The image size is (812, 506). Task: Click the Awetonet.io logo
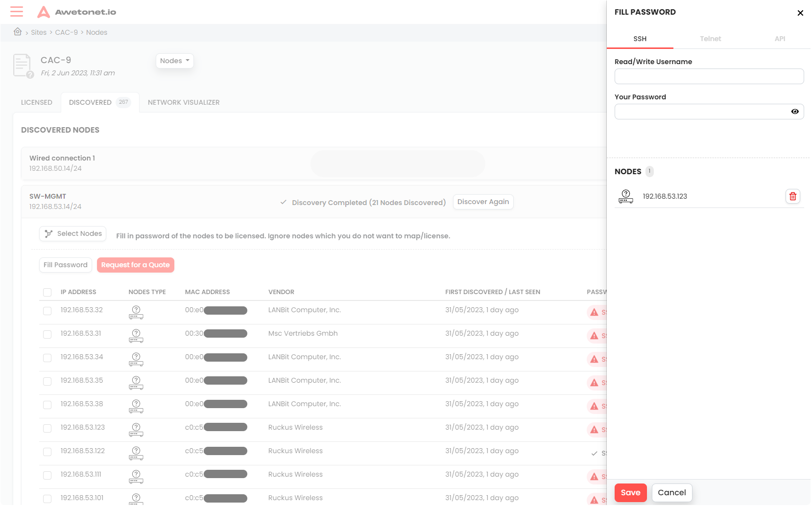[77, 12]
